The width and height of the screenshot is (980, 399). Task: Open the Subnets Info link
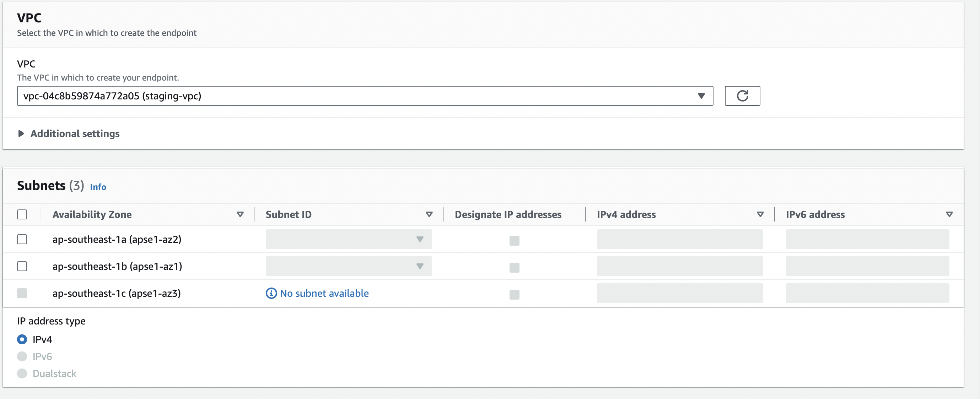click(98, 187)
